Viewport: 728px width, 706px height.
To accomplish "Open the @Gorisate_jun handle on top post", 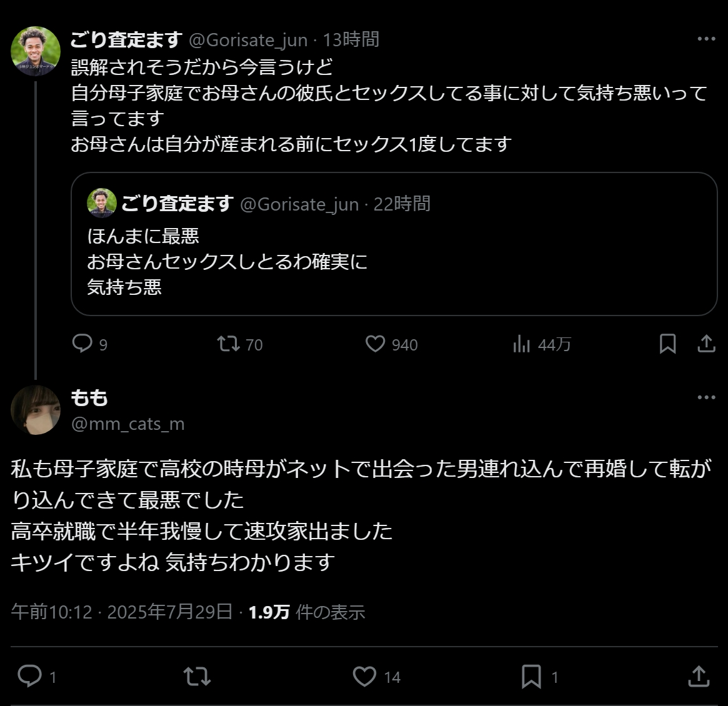I will 248,40.
